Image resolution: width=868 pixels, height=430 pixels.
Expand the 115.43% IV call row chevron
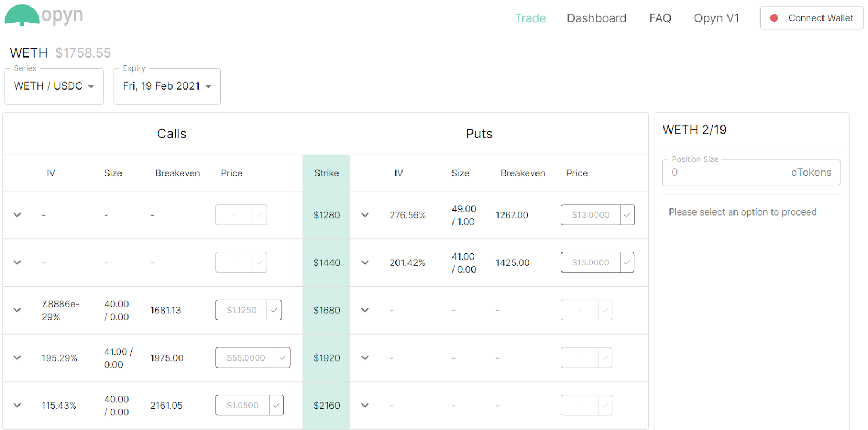pos(17,406)
